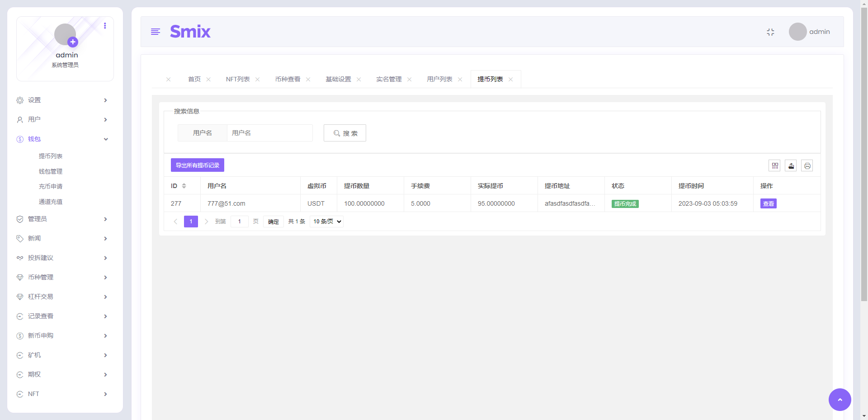Open the 10条/页 page size dropdown
Image resolution: width=868 pixels, height=420 pixels.
click(x=326, y=222)
